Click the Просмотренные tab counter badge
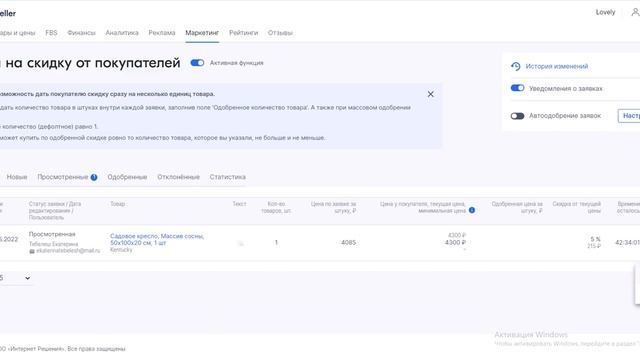 pos(94,177)
